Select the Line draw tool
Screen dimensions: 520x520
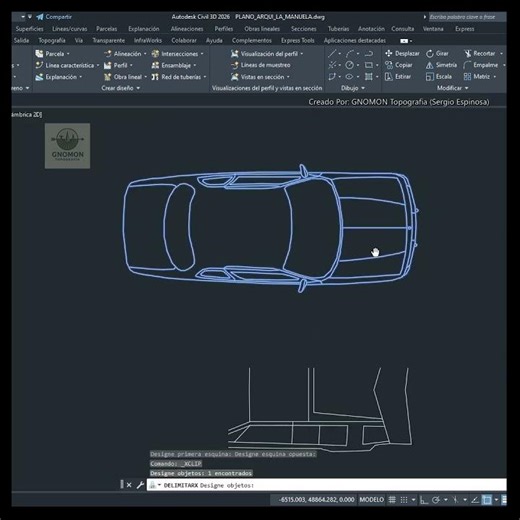(332, 53)
